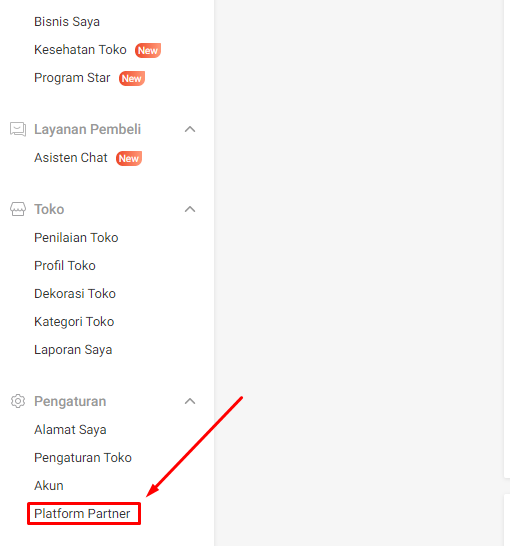Open Kategori Toko
The height and width of the screenshot is (546, 510).
point(74,322)
